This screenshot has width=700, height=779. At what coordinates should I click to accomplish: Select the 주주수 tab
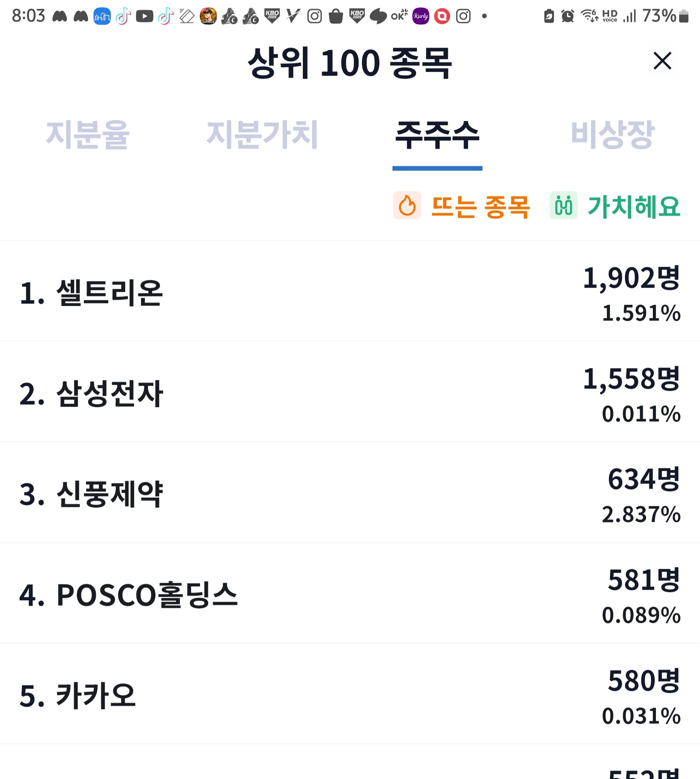tap(437, 134)
